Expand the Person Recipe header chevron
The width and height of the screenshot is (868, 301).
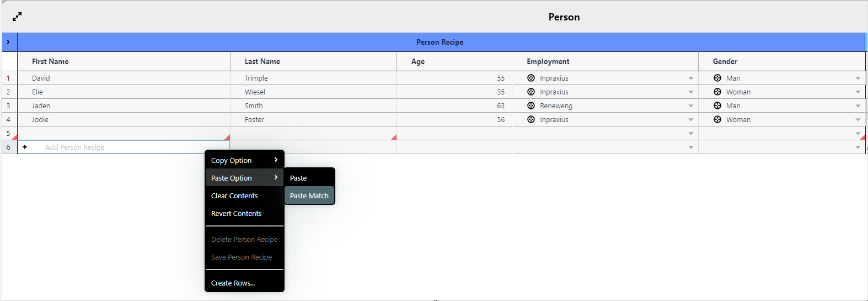point(8,42)
